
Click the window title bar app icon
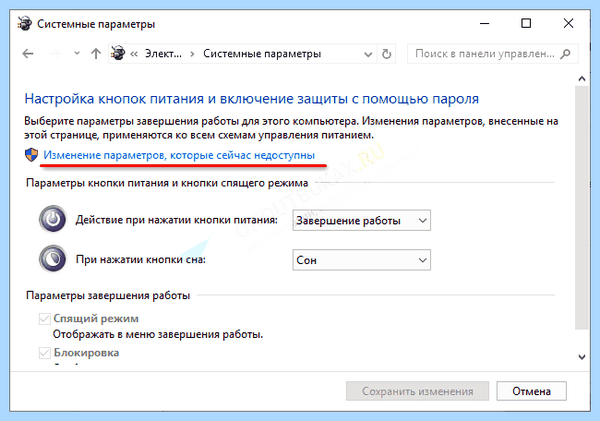(25, 24)
